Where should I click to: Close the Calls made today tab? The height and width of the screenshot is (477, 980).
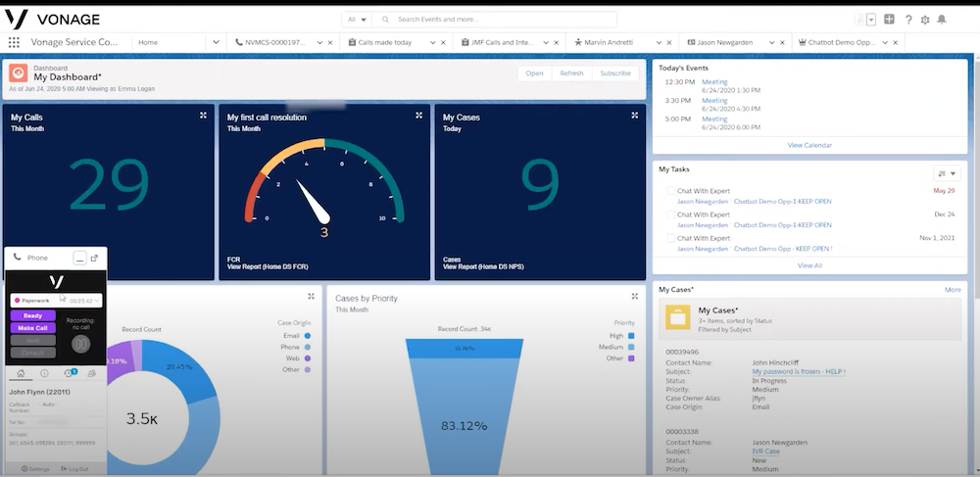443,42
